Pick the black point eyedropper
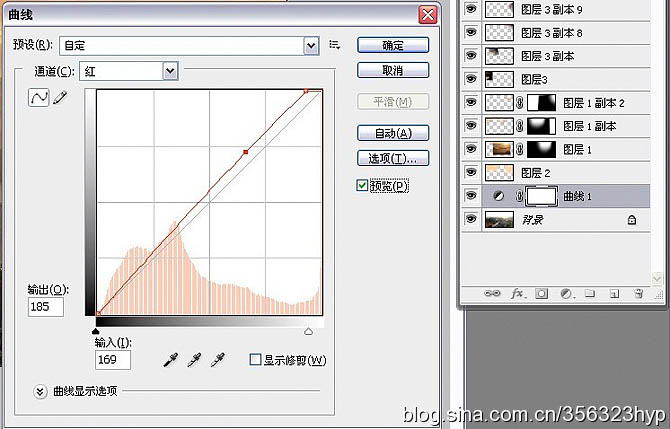Screen dimensions: 670x429 tap(170, 360)
